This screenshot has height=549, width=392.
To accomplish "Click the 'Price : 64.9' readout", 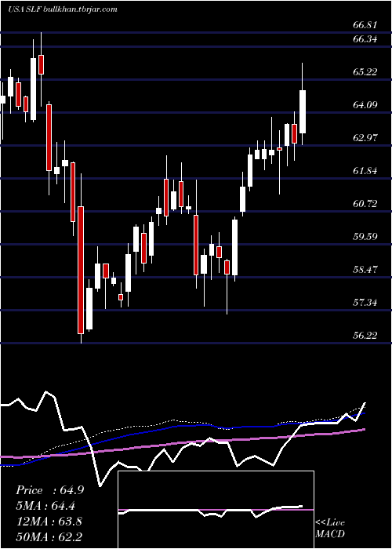I will [49, 490].
